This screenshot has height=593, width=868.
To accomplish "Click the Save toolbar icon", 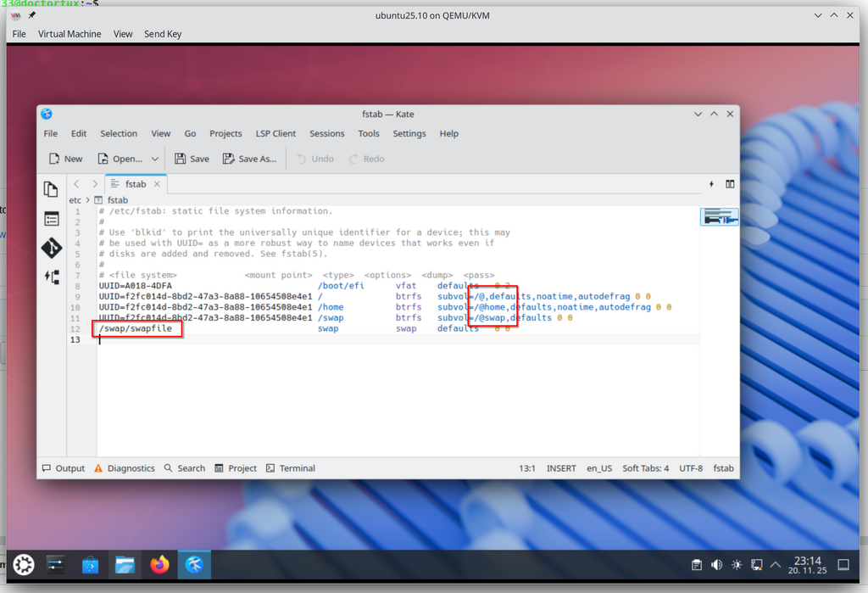I will pyautogui.click(x=192, y=159).
